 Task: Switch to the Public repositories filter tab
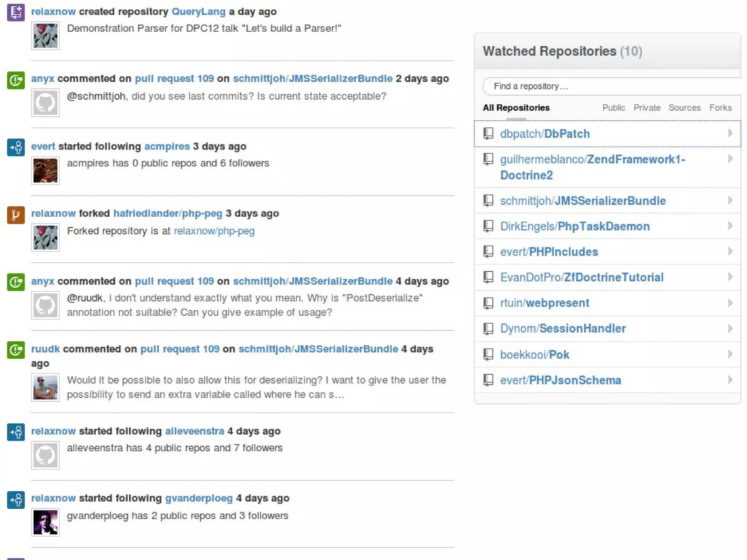tap(614, 108)
